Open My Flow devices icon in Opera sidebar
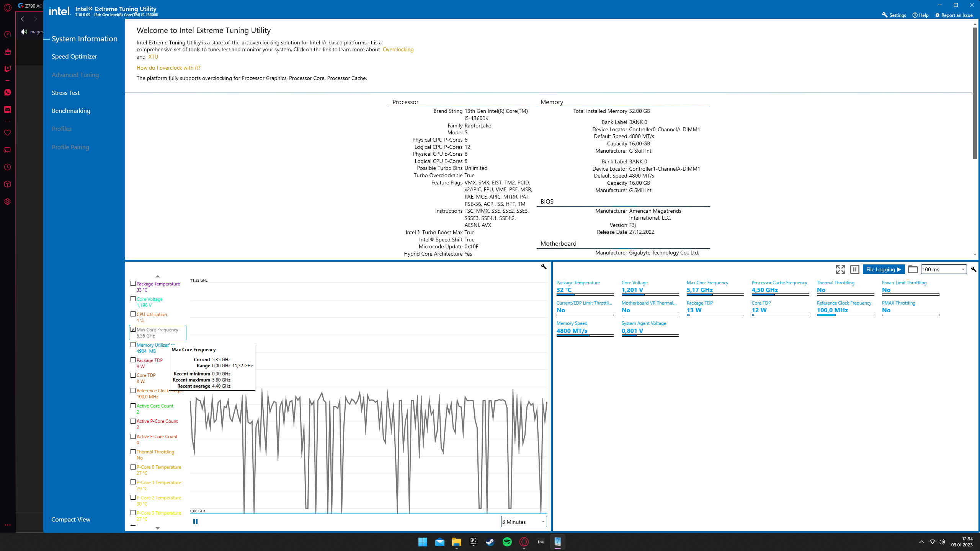 tap(8, 150)
